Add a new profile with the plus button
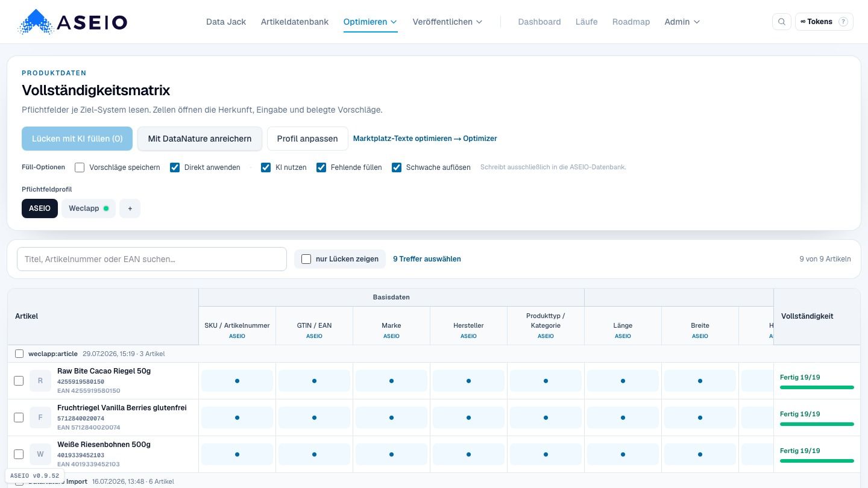868x488 pixels. (130, 208)
